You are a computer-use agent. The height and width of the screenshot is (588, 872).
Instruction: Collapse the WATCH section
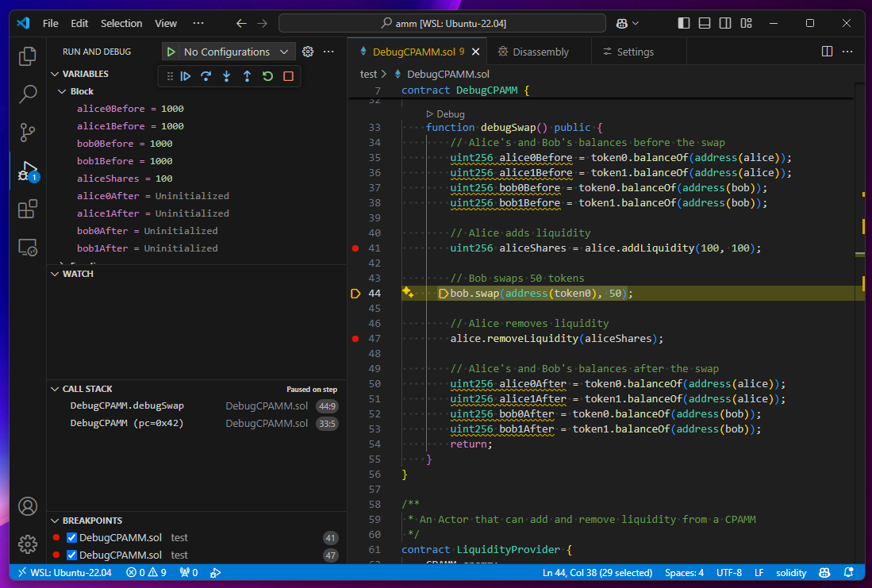[x=55, y=274]
